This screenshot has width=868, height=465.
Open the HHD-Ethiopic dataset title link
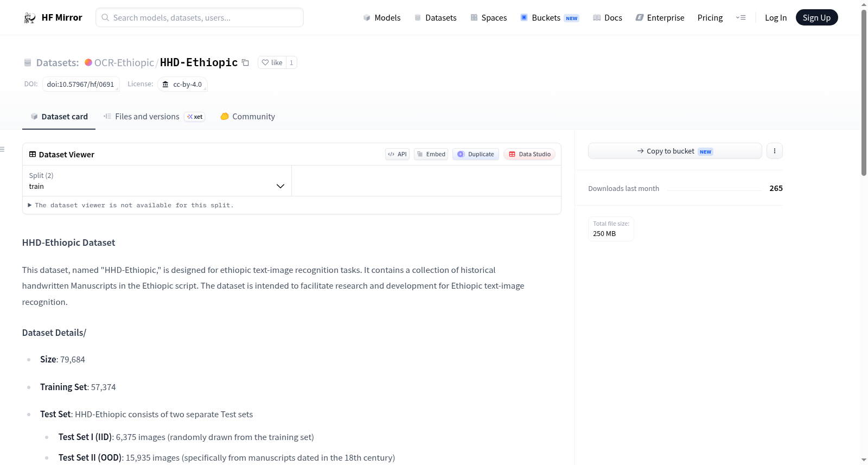[199, 62]
